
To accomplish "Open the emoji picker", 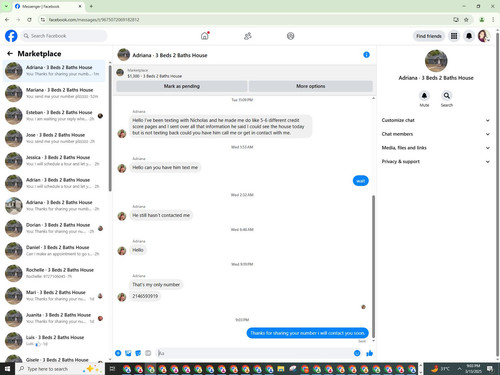I will click(357, 353).
